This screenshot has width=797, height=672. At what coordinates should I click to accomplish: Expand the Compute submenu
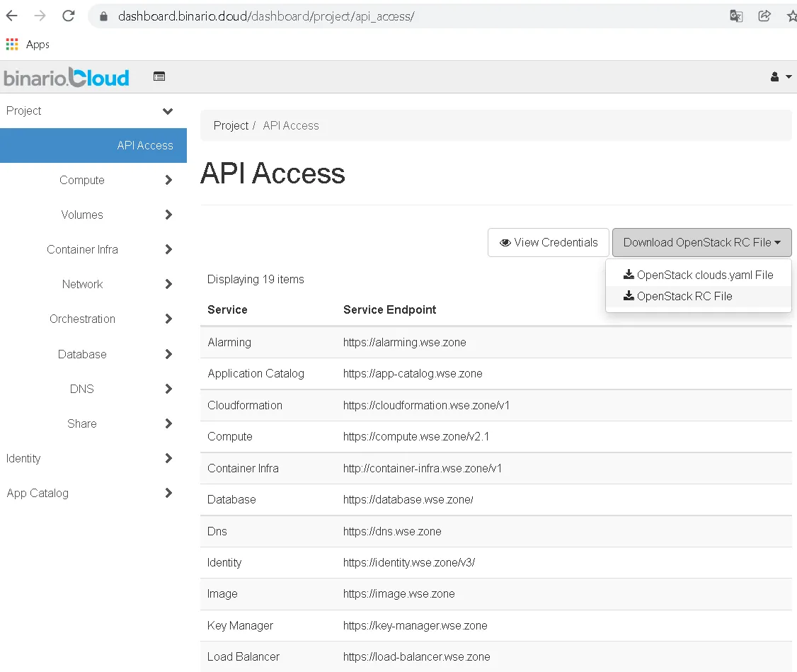coord(168,180)
